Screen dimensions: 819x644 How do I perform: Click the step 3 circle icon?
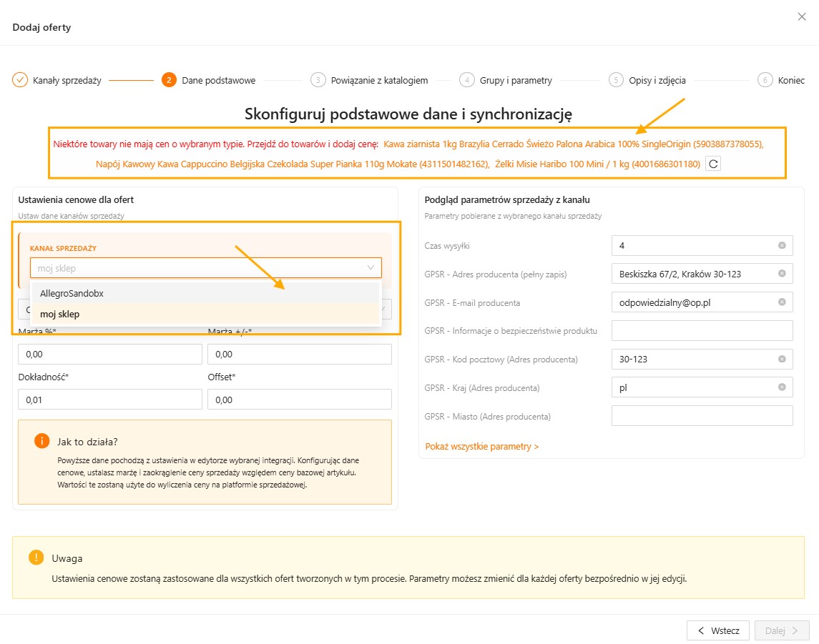click(x=318, y=80)
